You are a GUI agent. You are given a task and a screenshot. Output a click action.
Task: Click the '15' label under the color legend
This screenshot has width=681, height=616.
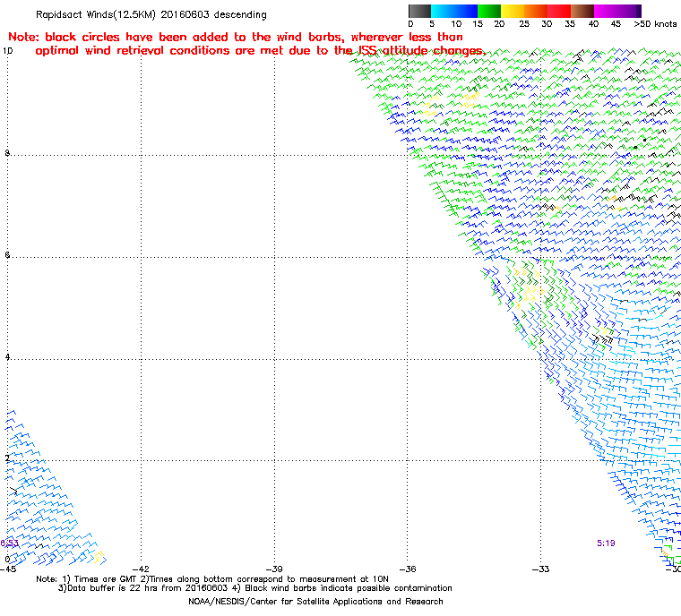pos(478,24)
